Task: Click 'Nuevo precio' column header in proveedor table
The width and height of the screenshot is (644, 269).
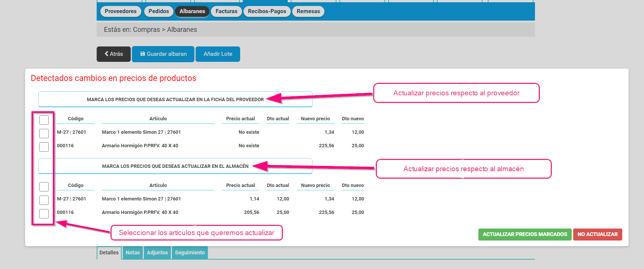Action: coord(315,119)
